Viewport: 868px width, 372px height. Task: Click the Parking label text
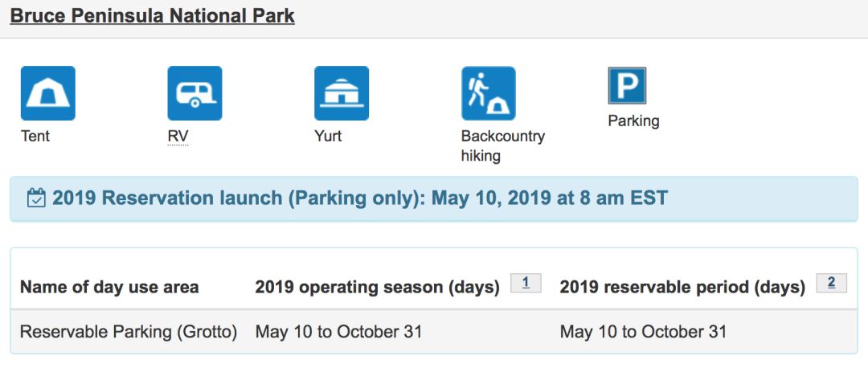coord(634,121)
